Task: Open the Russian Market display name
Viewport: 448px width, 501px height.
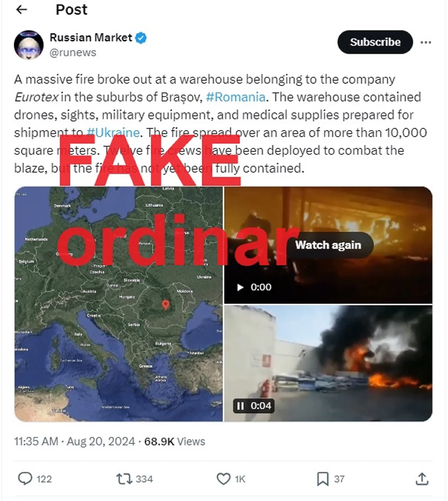Action: (91, 38)
